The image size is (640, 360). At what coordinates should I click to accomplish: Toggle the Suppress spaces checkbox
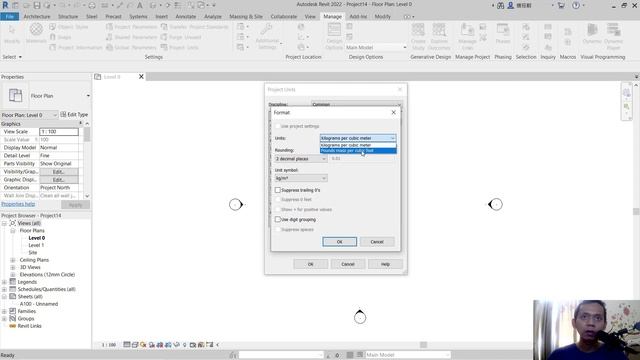tap(278, 230)
